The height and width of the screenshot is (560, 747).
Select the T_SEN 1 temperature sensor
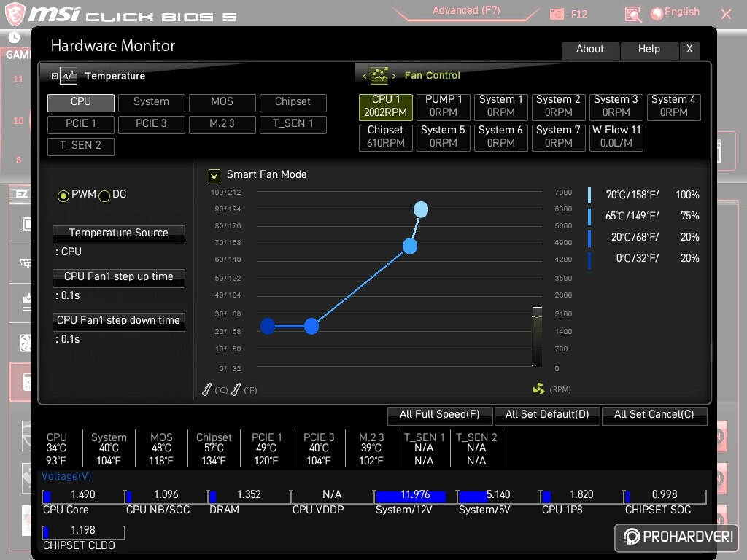293,124
